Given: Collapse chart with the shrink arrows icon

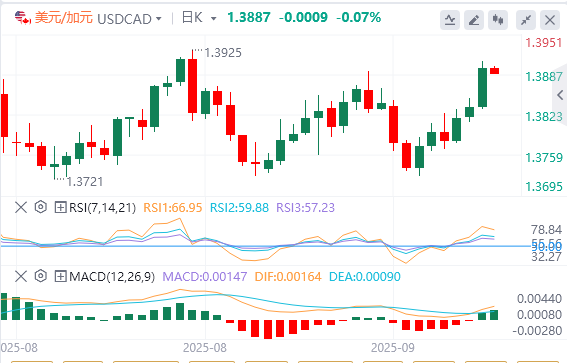Looking at the screenshot, I should [x=526, y=20].
